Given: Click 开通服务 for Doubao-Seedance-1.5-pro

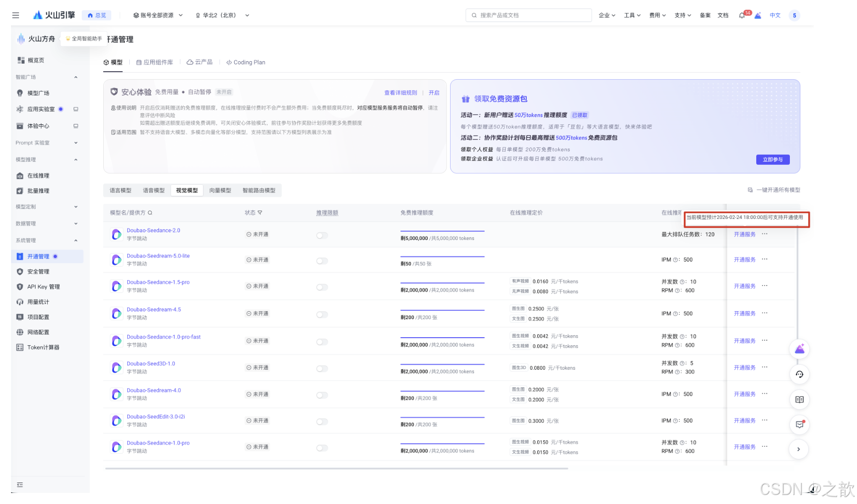Looking at the screenshot, I should [745, 286].
